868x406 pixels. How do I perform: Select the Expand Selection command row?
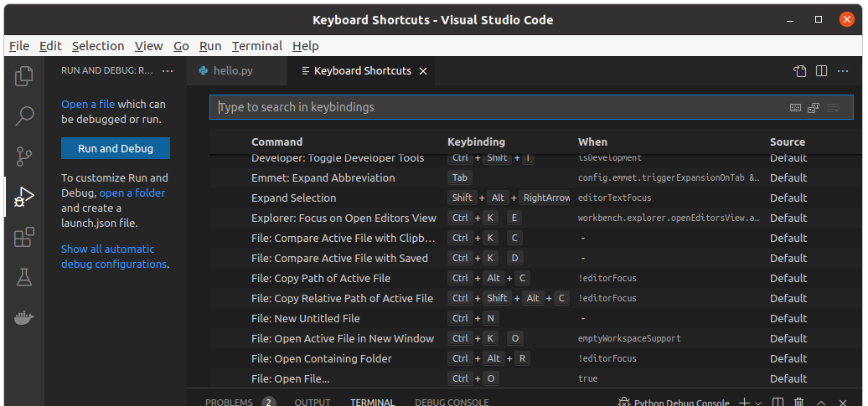pos(531,198)
